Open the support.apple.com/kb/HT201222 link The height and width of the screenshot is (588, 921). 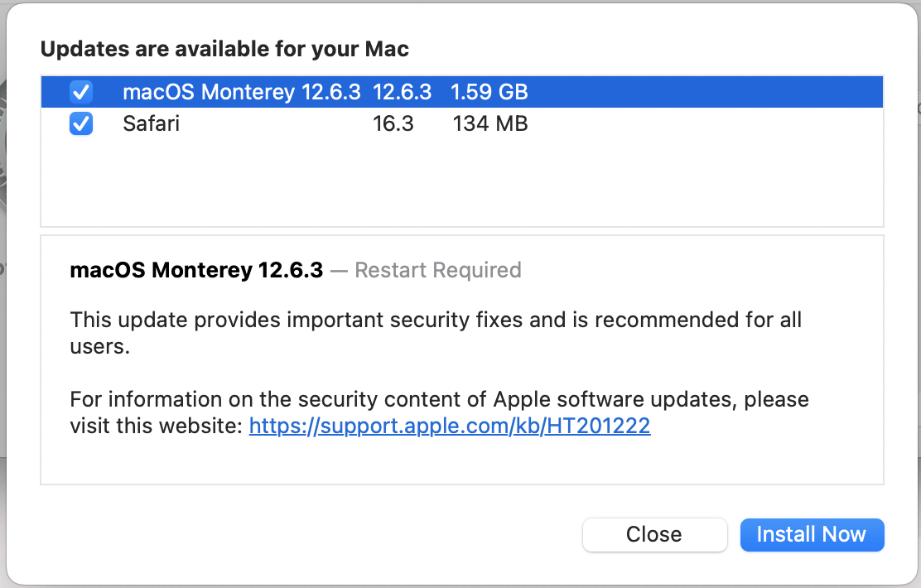pos(450,427)
